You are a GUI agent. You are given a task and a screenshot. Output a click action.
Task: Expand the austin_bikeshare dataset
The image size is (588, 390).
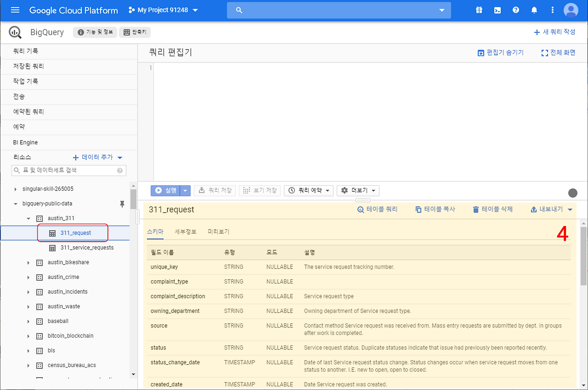[x=28, y=262]
